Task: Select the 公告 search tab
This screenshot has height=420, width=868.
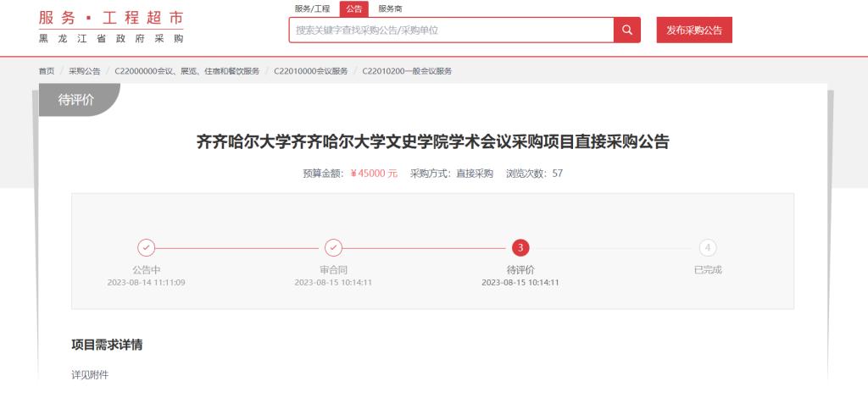Action: (x=353, y=8)
